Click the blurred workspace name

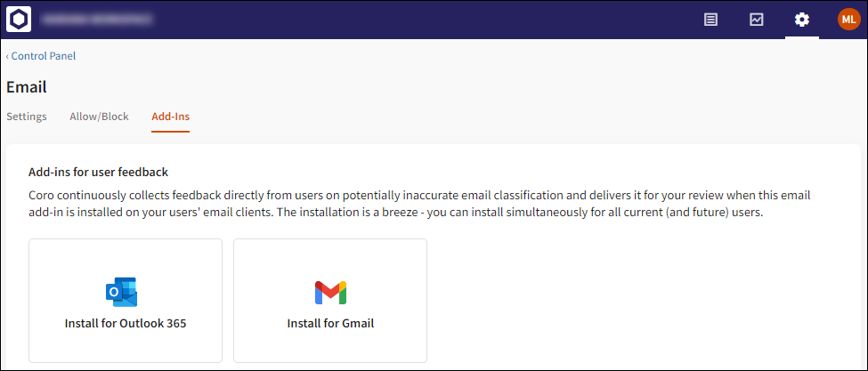point(98,19)
